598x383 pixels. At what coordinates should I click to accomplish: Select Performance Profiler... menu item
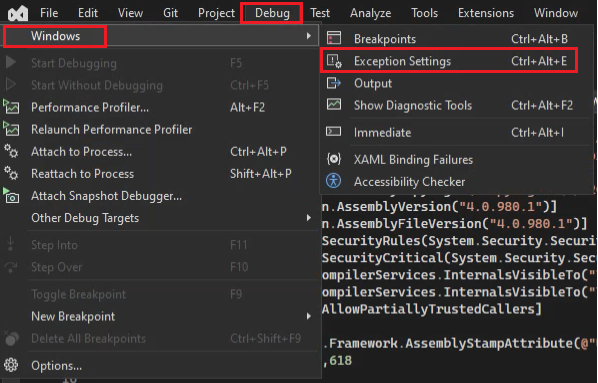[x=160, y=107]
